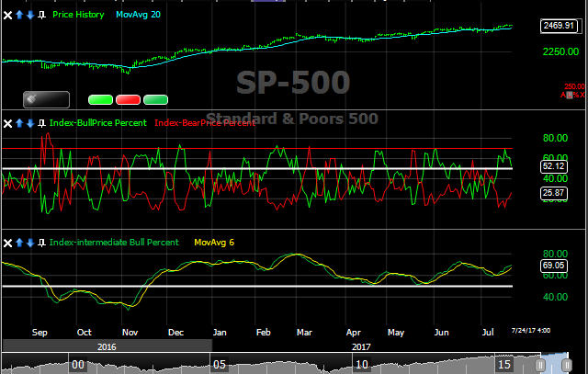The width and height of the screenshot is (588, 374).
Task: Click the '10' year marker on the overview timeline
Action: pyautogui.click(x=361, y=364)
